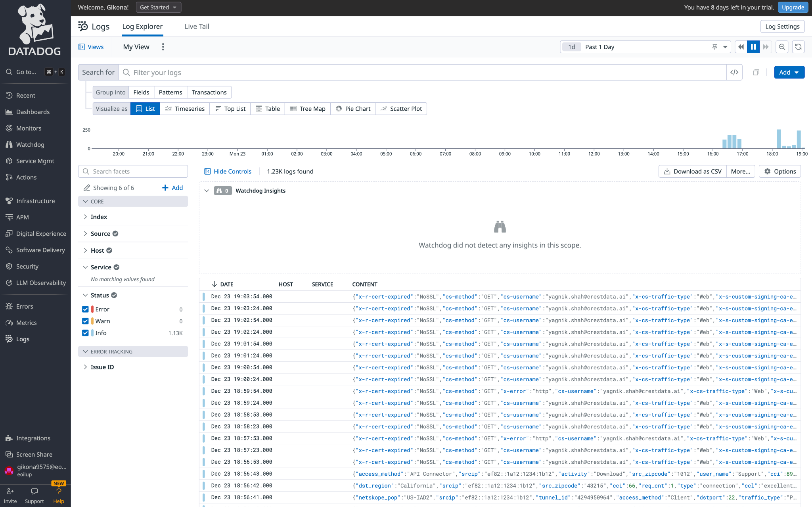Screen dimensions: 812x507
Task: Open the Support chat
Action: 34,495
